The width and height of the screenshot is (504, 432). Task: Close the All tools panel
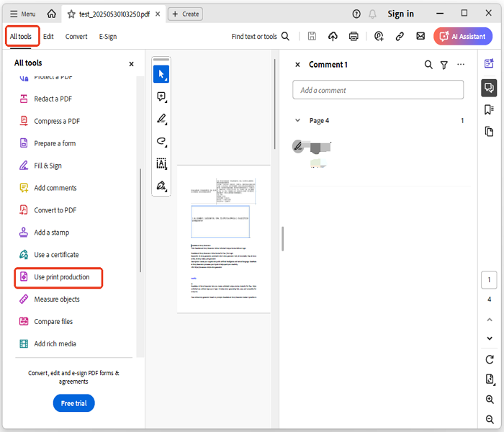pyautogui.click(x=131, y=64)
